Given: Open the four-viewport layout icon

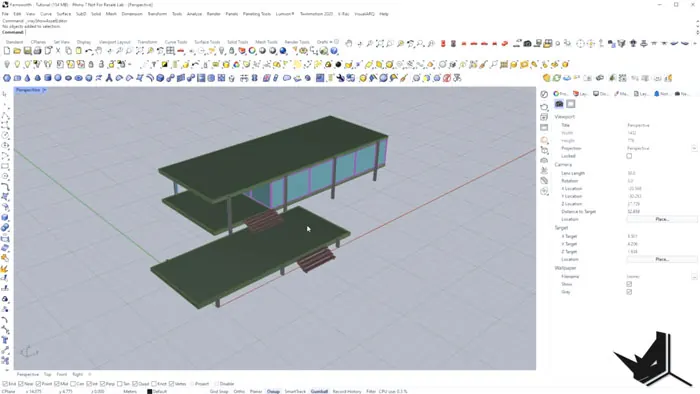Looking at the screenshot, I should coord(170,51).
